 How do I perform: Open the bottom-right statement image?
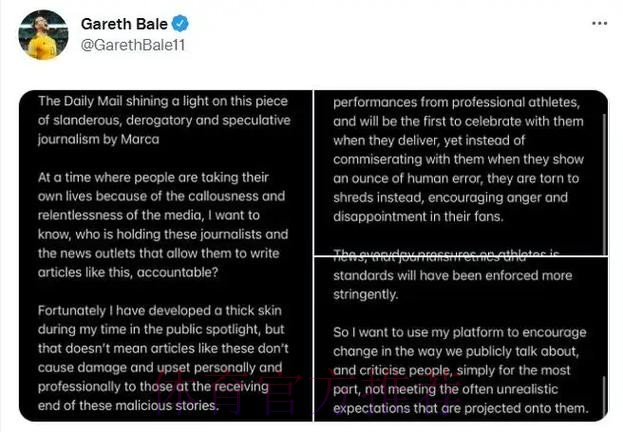461,337
